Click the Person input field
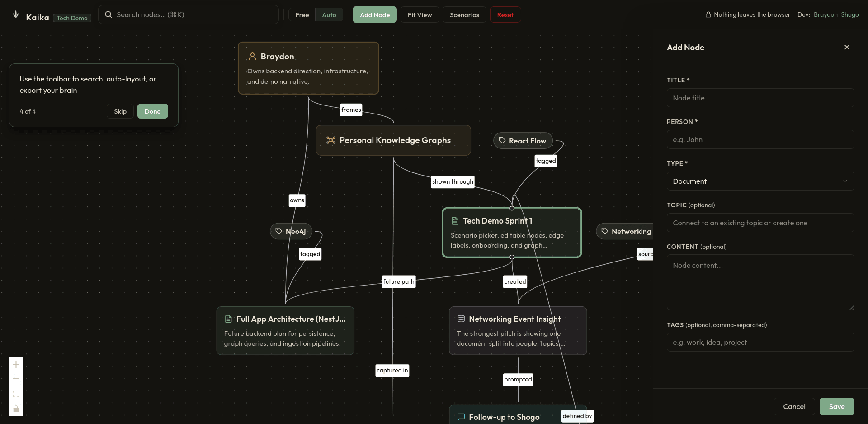Viewport: 868px width, 424px height. pos(760,139)
